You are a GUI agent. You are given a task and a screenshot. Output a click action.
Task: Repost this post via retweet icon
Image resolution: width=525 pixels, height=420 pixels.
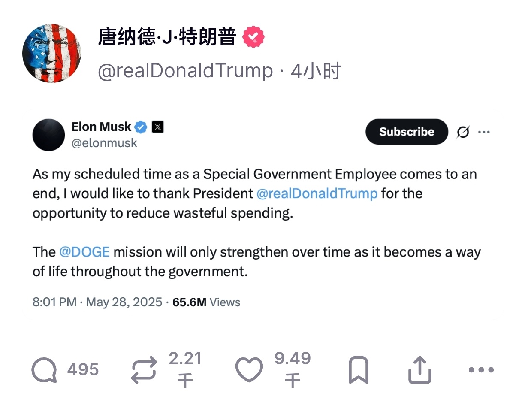coord(144,370)
